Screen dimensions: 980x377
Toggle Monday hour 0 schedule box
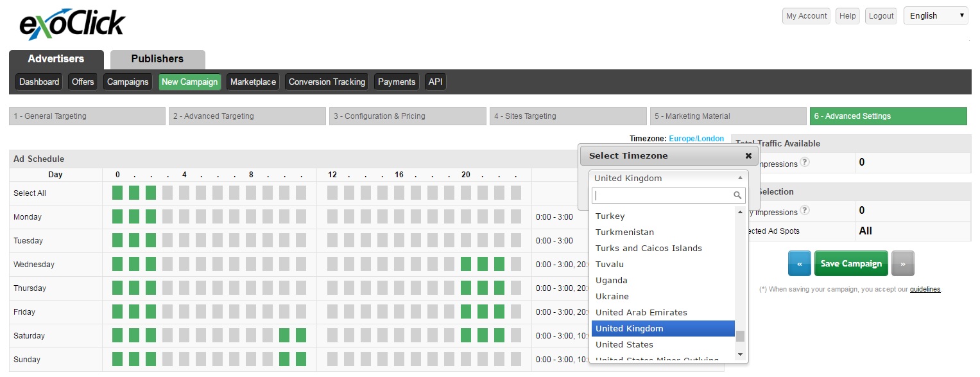tap(117, 216)
